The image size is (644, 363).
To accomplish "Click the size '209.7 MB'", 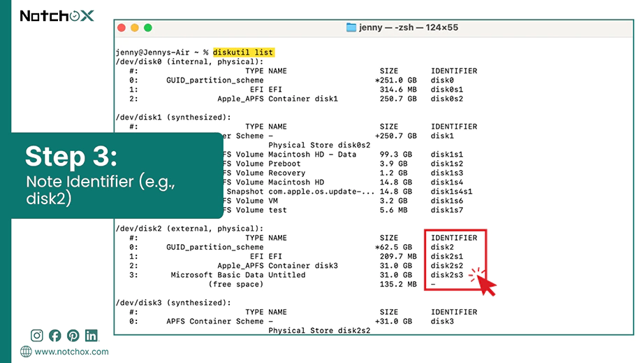I will point(398,257).
